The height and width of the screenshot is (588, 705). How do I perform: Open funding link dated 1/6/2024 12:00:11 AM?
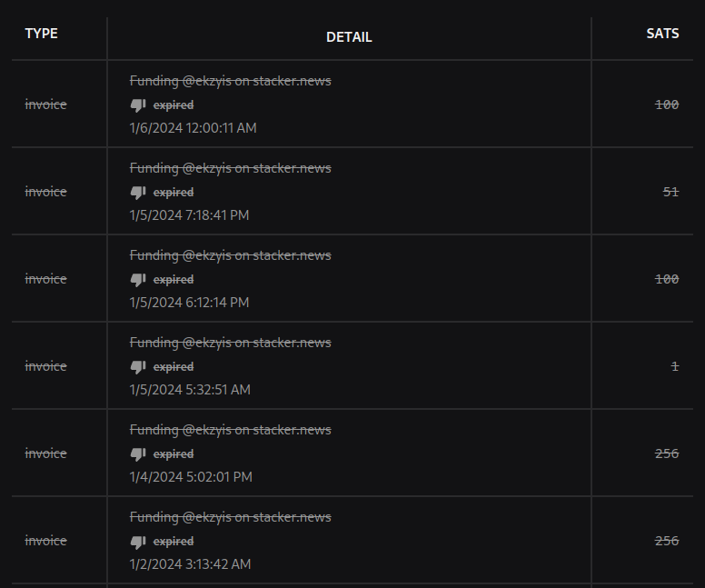(x=230, y=81)
